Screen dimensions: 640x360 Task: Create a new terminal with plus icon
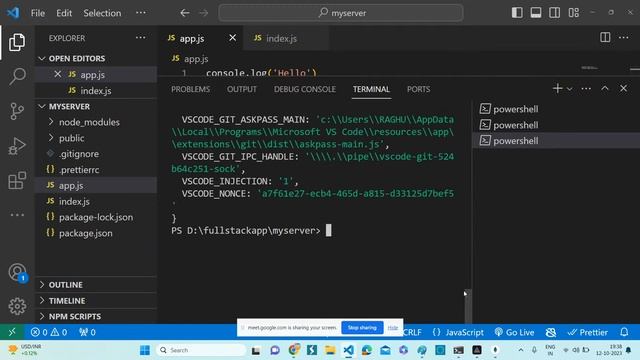[557, 88]
